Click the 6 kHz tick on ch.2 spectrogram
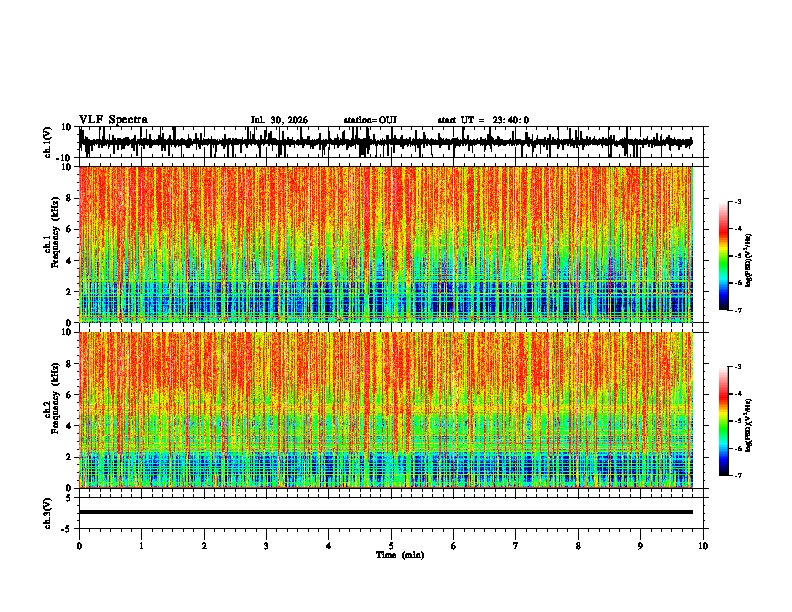Screen dimensions: 792x612 pyautogui.click(x=69, y=395)
